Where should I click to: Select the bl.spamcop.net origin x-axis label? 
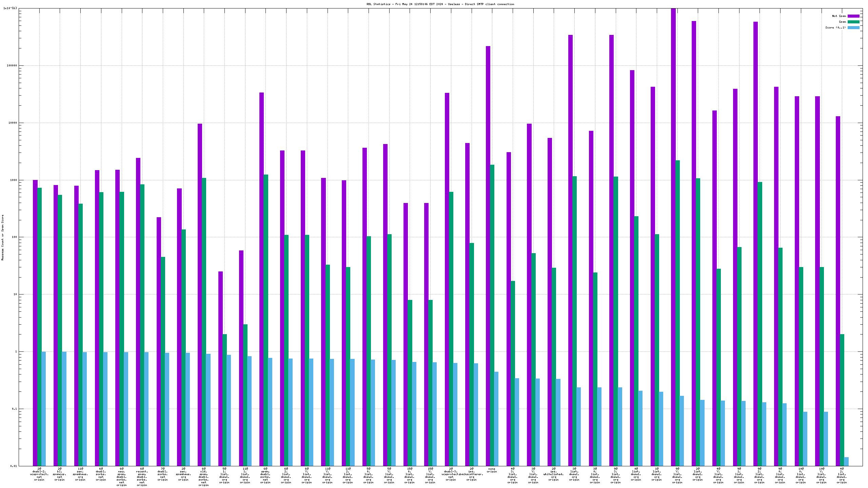coord(60,474)
